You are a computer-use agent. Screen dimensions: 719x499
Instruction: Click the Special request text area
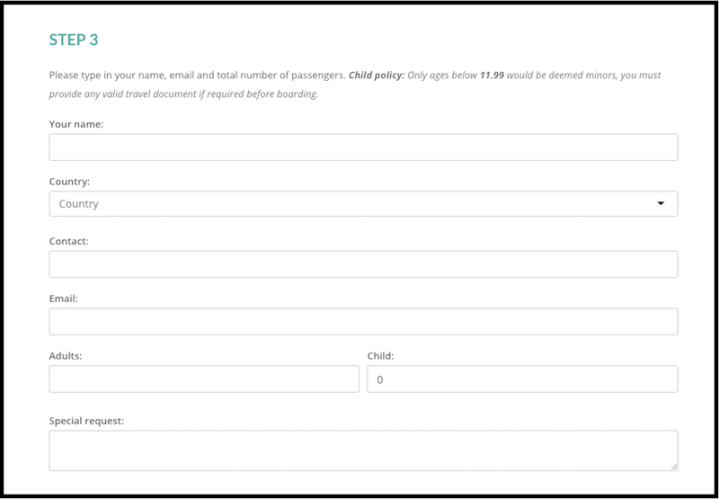363,450
